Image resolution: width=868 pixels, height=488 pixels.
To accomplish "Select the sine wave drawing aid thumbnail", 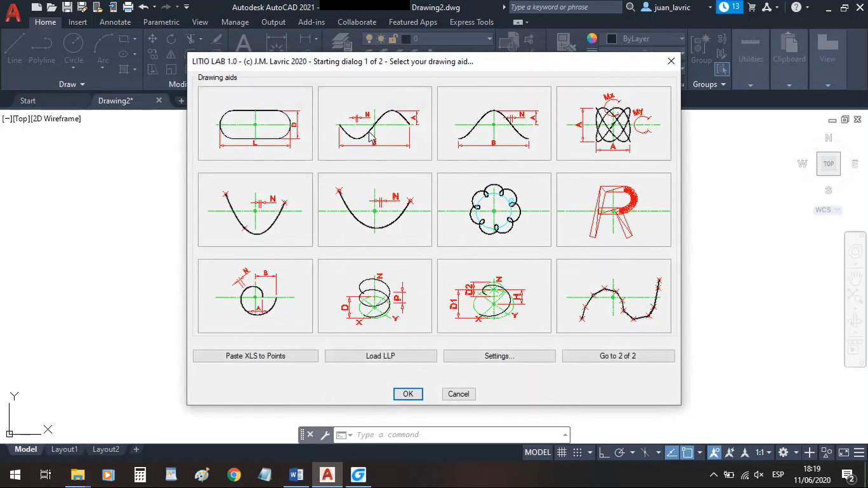I will [x=375, y=123].
